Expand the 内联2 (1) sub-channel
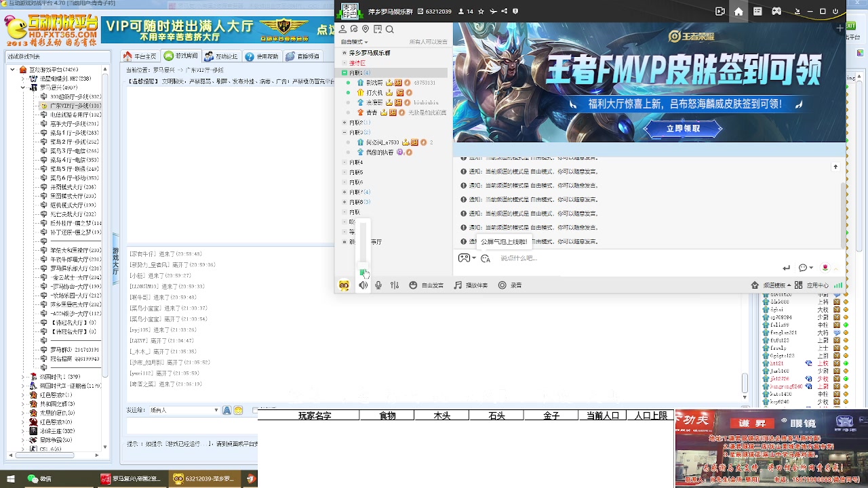This screenshot has height=488, width=868. coord(344,123)
